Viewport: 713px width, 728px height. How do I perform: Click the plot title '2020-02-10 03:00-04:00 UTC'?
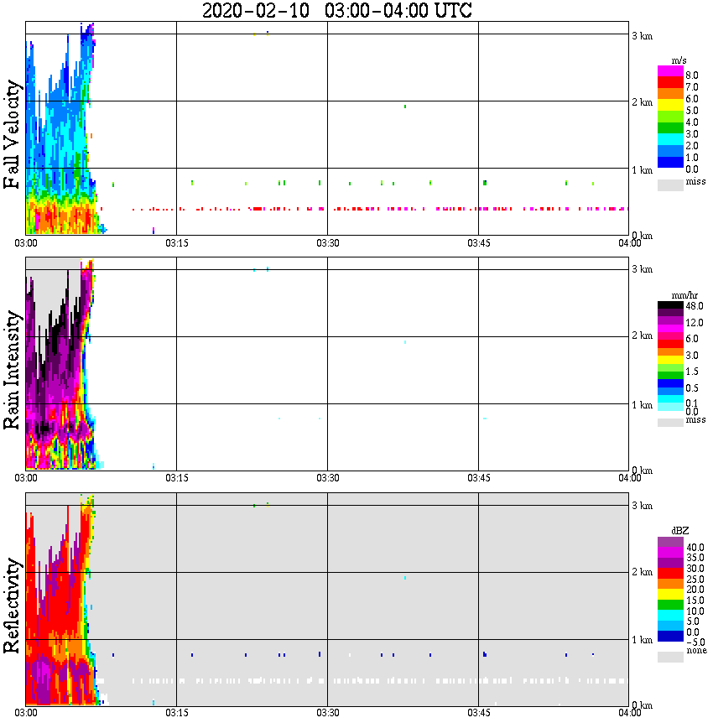[x=336, y=10]
